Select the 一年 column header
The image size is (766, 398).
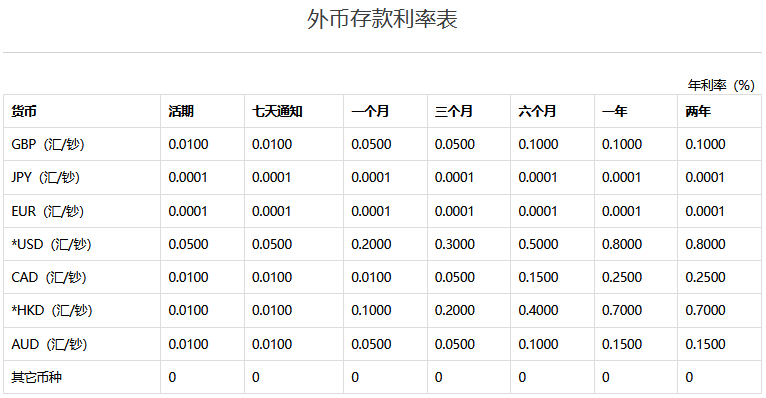[x=615, y=111]
